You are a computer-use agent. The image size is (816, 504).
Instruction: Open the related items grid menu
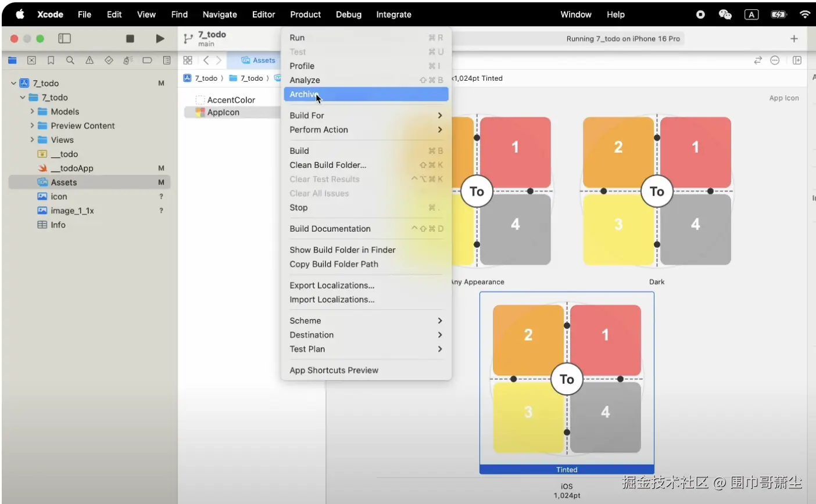click(188, 60)
